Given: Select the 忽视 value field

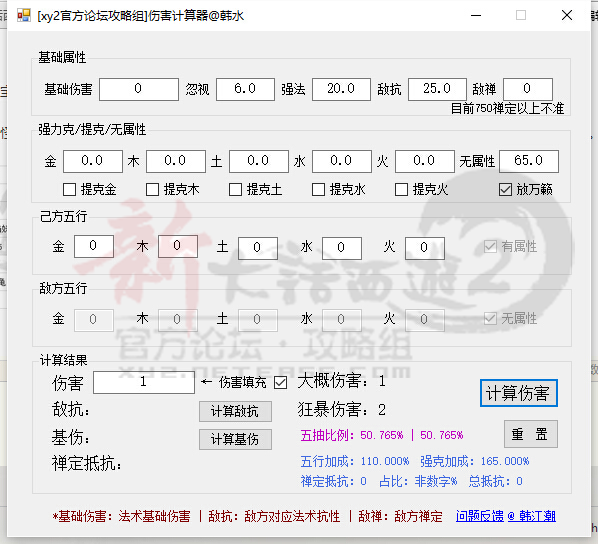Looking at the screenshot, I should click(245, 90).
